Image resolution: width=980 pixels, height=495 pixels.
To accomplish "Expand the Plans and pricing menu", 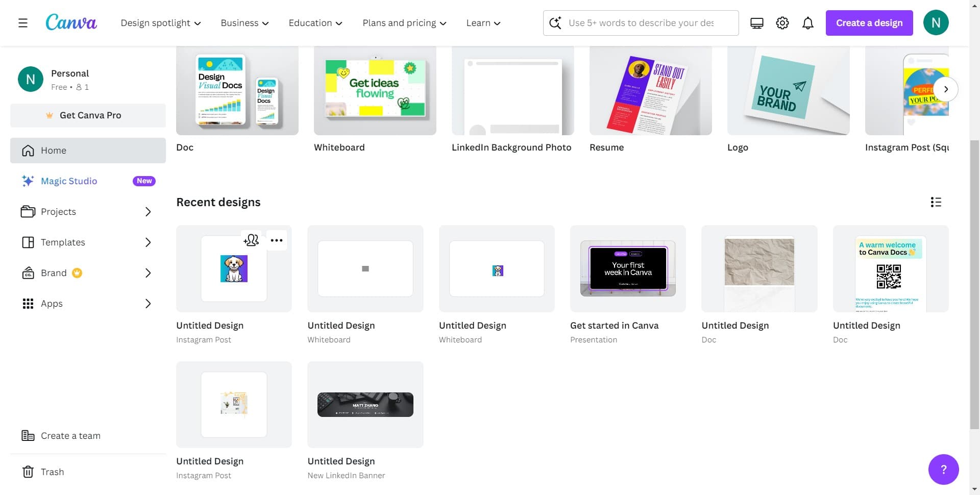I will [x=404, y=23].
